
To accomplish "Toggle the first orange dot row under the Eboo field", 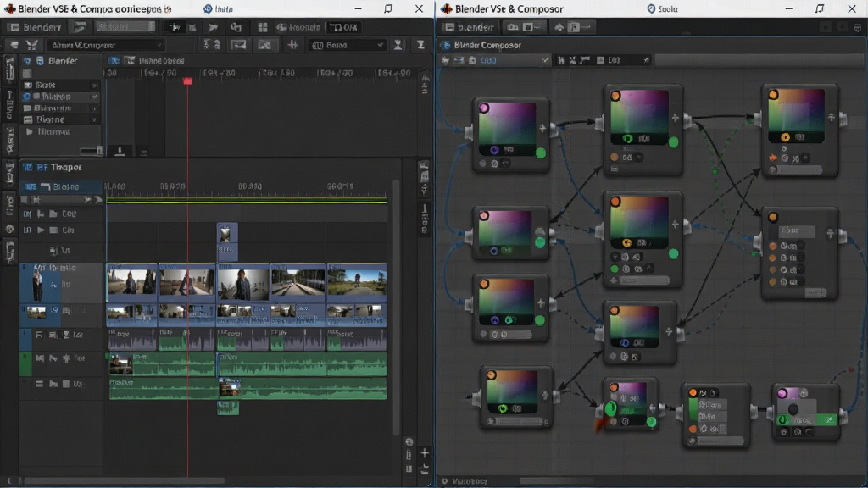I will point(773,246).
